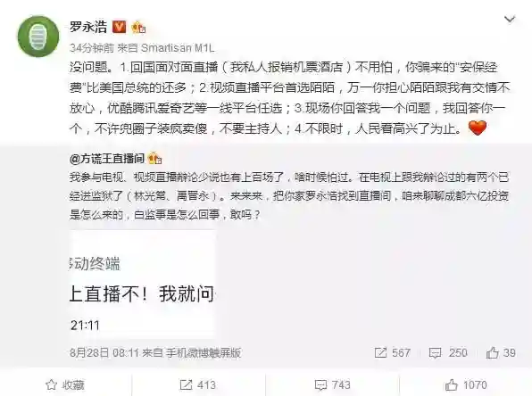
Task: Click the original post date 8月28日 08:11
Action: pos(104,353)
